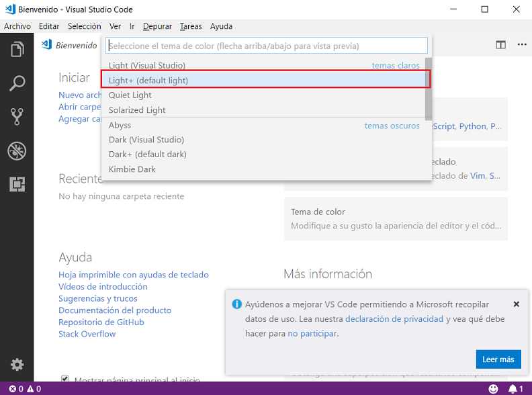Close the telemetry notification with X
Screen dimensions: 532x395
[517, 304]
